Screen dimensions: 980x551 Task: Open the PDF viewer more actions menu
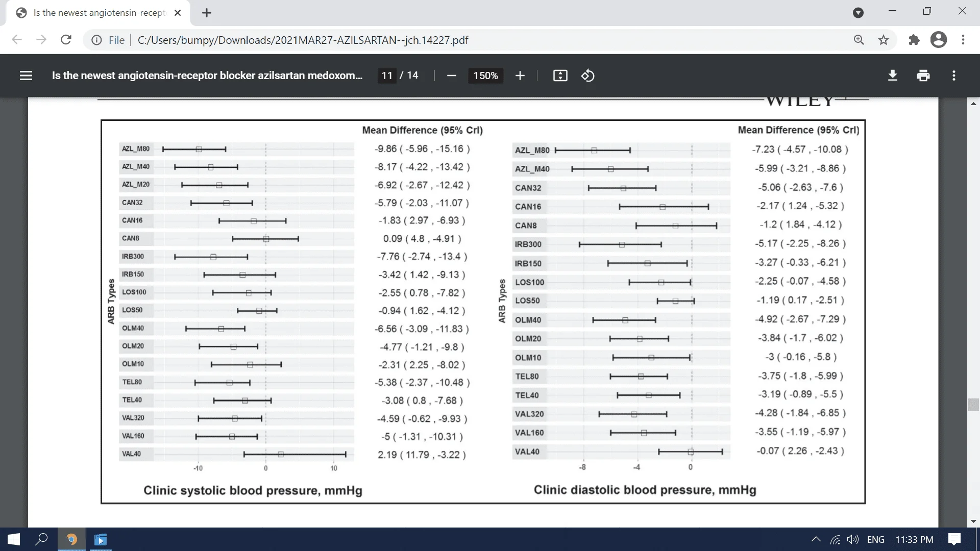(953, 76)
